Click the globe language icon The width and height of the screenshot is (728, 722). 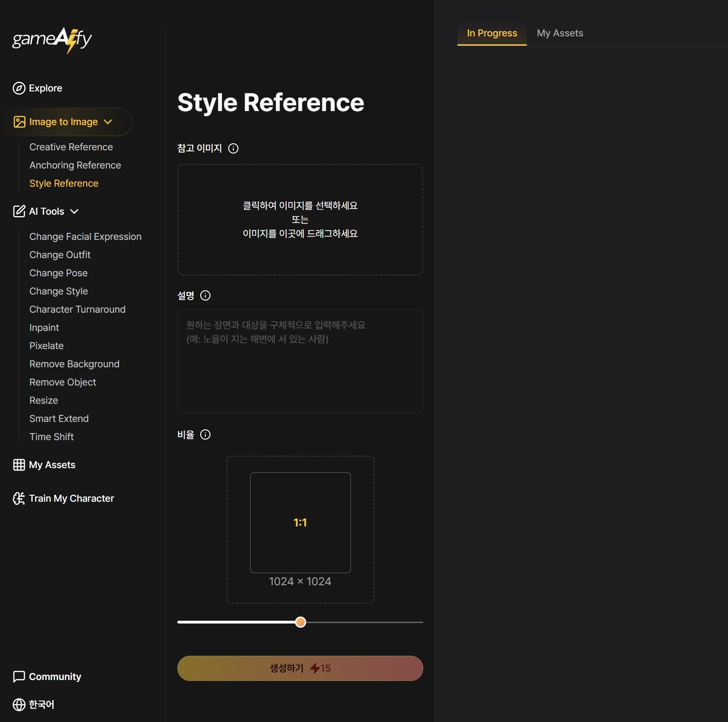coord(19,704)
